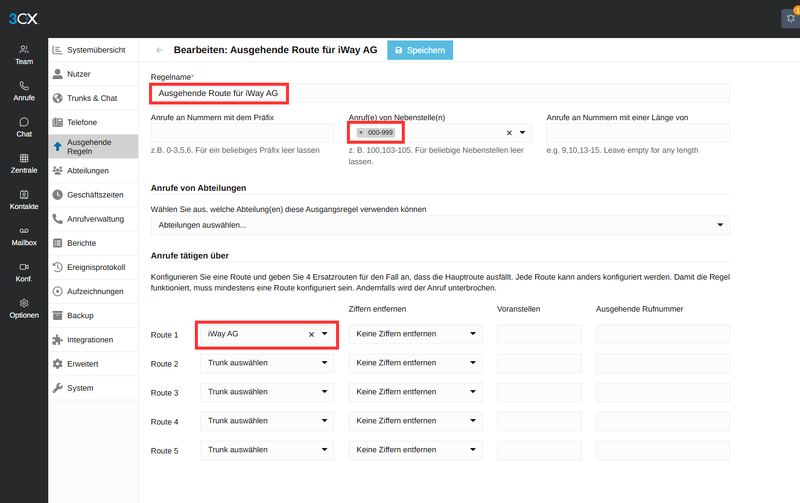This screenshot has width=800, height=503.
Task: Open Systemübersicht menu entry
Action: click(93, 49)
